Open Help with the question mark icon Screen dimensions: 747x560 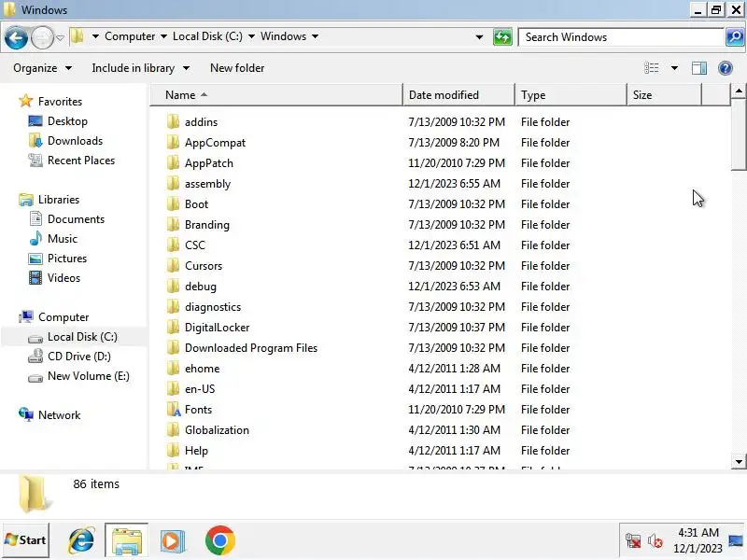(x=726, y=68)
